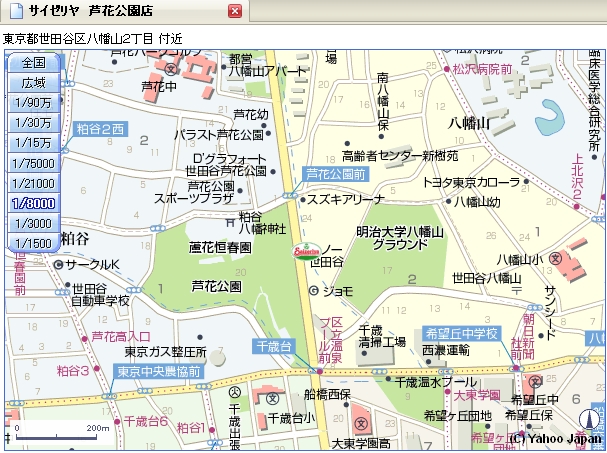Click the 千歳台6 bus stop label
Image resolution: width=607 pixels, height=453 pixels.
[x=146, y=421]
